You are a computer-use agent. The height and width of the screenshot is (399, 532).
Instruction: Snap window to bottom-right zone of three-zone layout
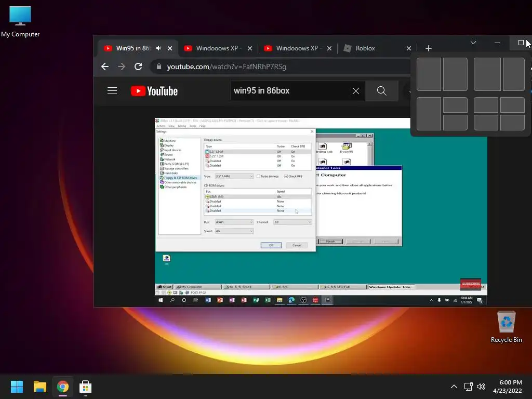click(455, 123)
